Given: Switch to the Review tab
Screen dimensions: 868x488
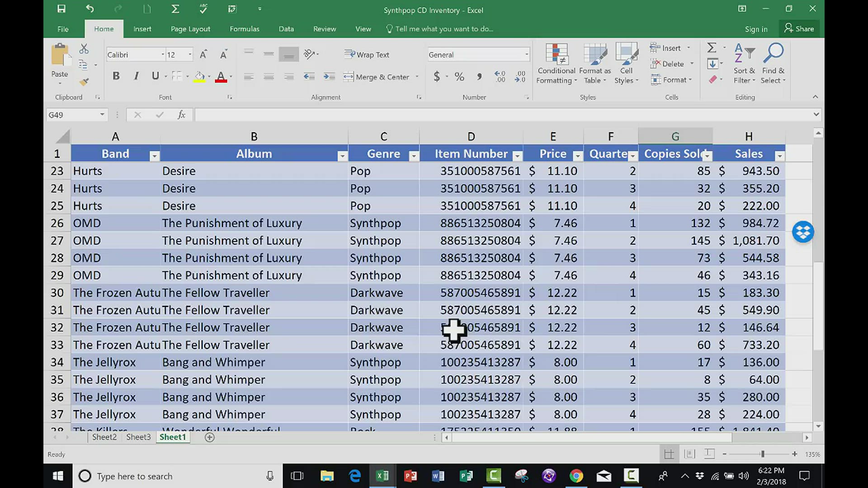Looking at the screenshot, I should (x=325, y=29).
